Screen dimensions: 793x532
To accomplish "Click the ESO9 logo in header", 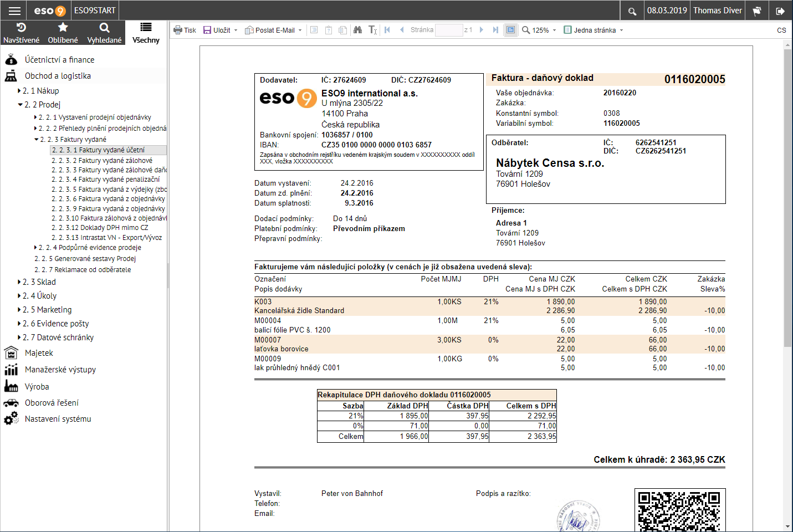I will click(x=50, y=11).
